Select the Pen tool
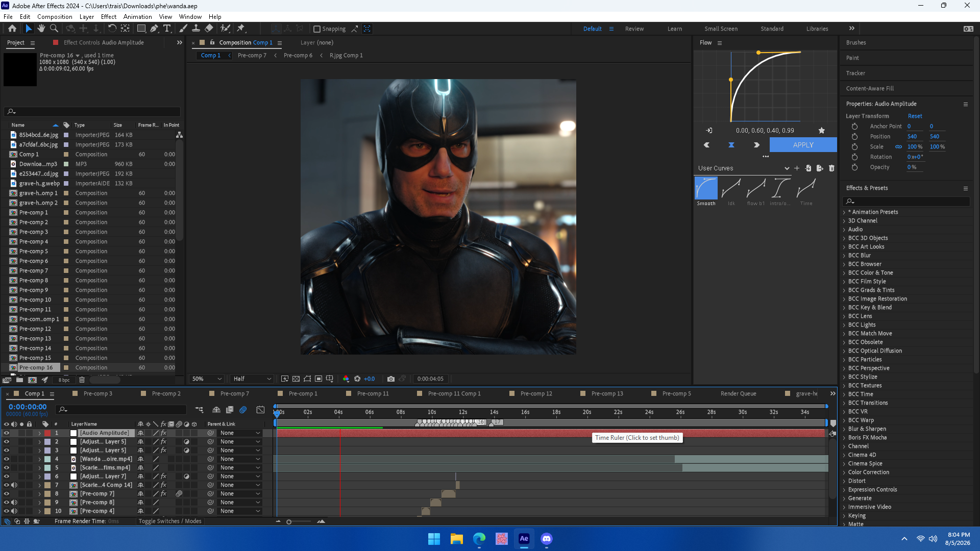The width and height of the screenshot is (980, 551). click(154, 29)
